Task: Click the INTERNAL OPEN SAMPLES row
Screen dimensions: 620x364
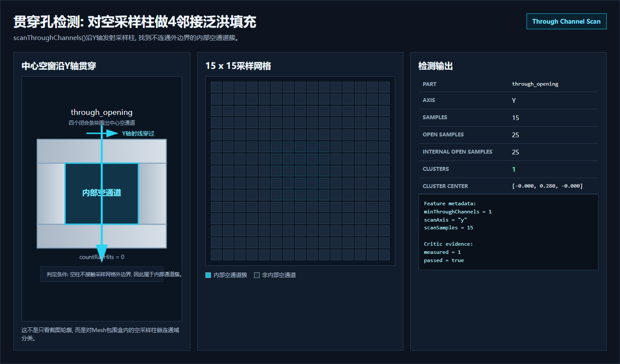Action: pyautogui.click(x=508, y=152)
